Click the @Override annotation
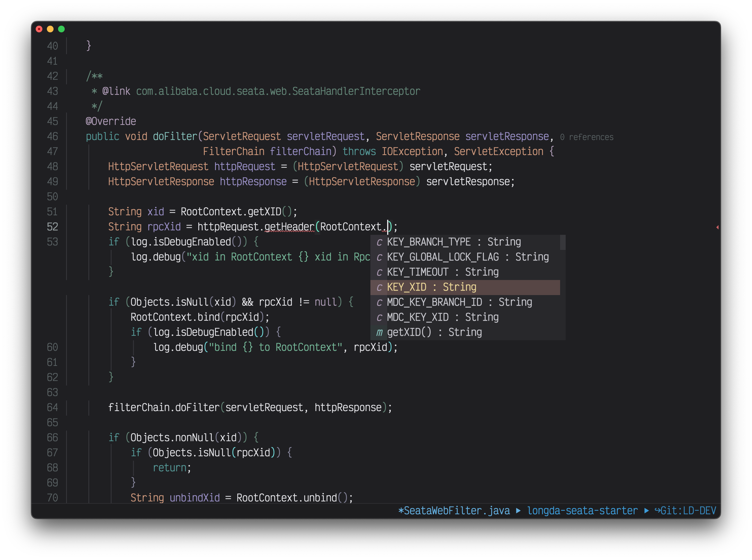Image resolution: width=752 pixels, height=560 pixels. coord(111,121)
